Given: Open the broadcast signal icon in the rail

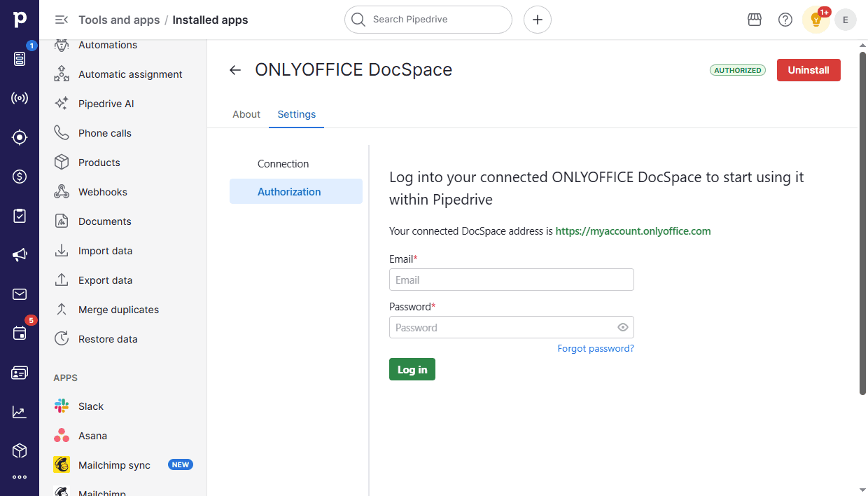Looking at the screenshot, I should [x=20, y=98].
